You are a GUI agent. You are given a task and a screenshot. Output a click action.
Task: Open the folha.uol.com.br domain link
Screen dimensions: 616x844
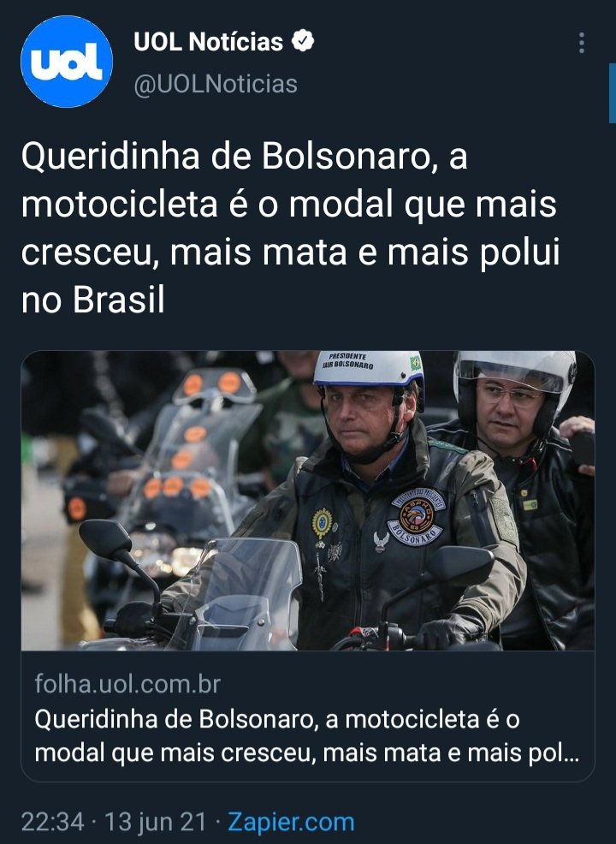click(127, 684)
